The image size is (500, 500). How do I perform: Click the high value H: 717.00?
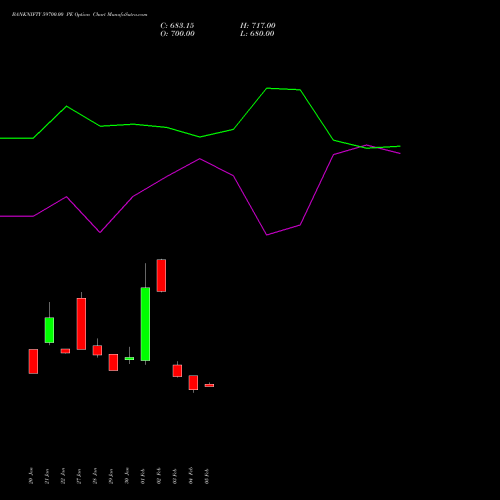(258, 26)
